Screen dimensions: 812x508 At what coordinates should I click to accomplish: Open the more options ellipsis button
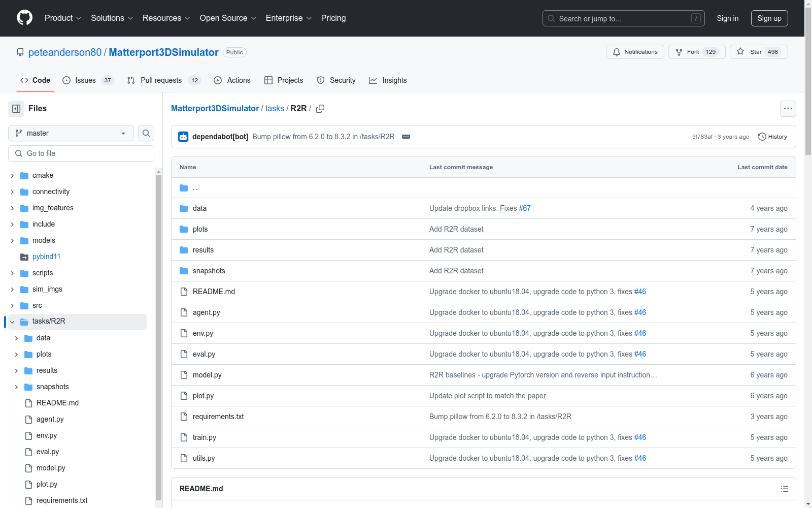(x=788, y=109)
